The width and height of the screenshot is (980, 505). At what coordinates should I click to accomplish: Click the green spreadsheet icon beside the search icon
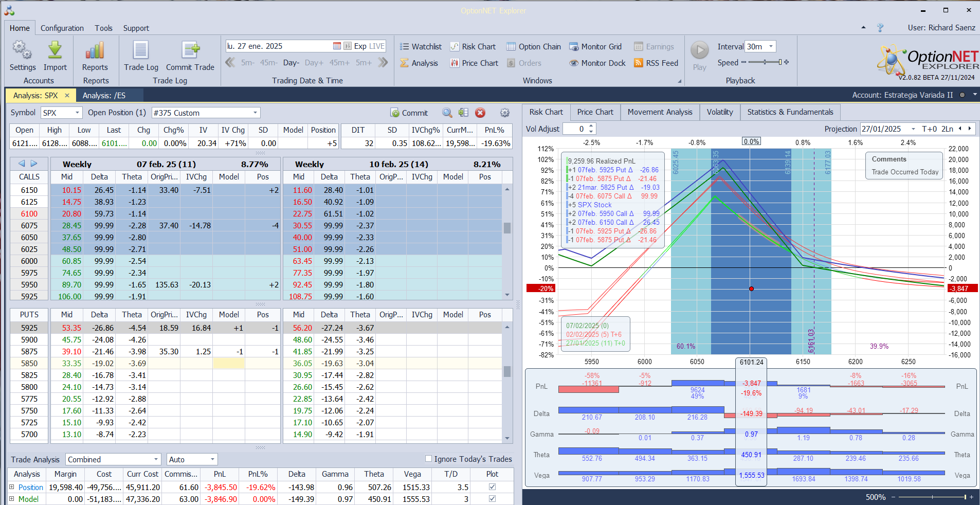(463, 113)
